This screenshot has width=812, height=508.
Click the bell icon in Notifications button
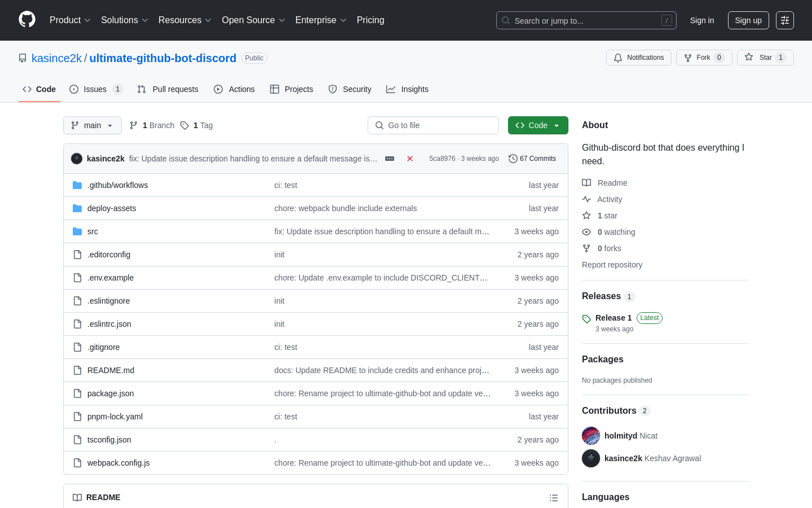pos(618,58)
